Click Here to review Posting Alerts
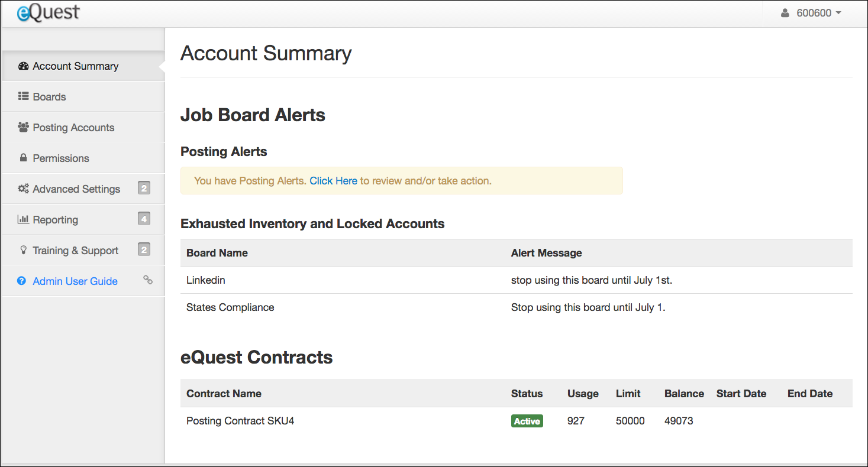868x467 pixels. click(x=333, y=180)
